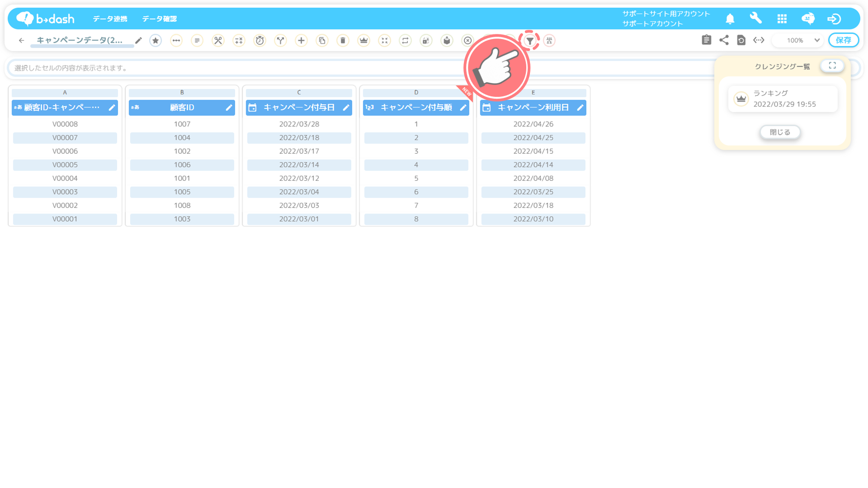Click the キャンペーン付与順 column title
This screenshot has height=488, width=868.
pos(416,107)
